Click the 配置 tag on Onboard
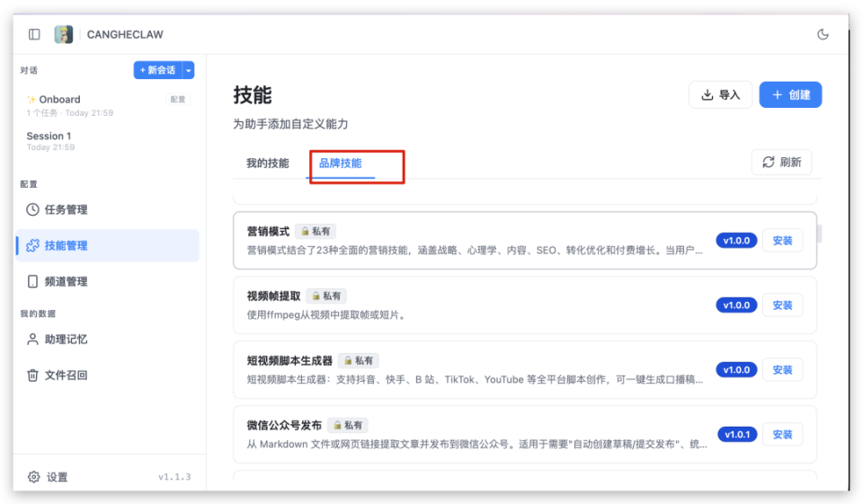The height and width of the screenshot is (504, 863). [177, 100]
